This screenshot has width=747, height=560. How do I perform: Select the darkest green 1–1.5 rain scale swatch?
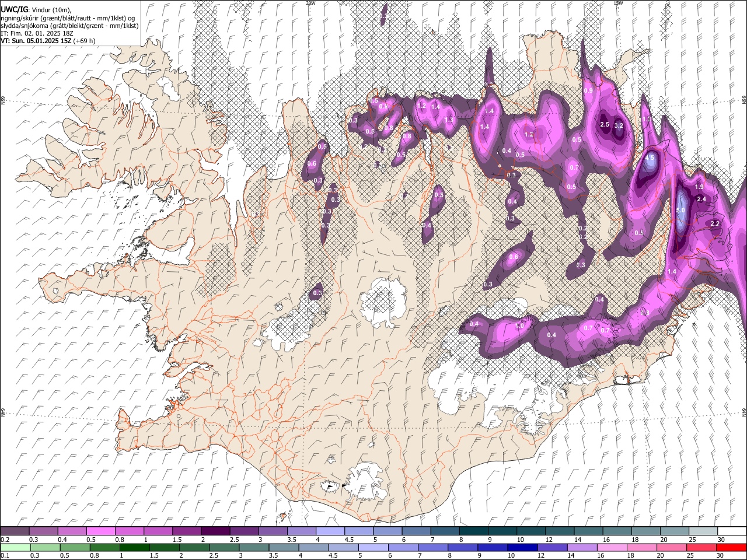point(135,547)
